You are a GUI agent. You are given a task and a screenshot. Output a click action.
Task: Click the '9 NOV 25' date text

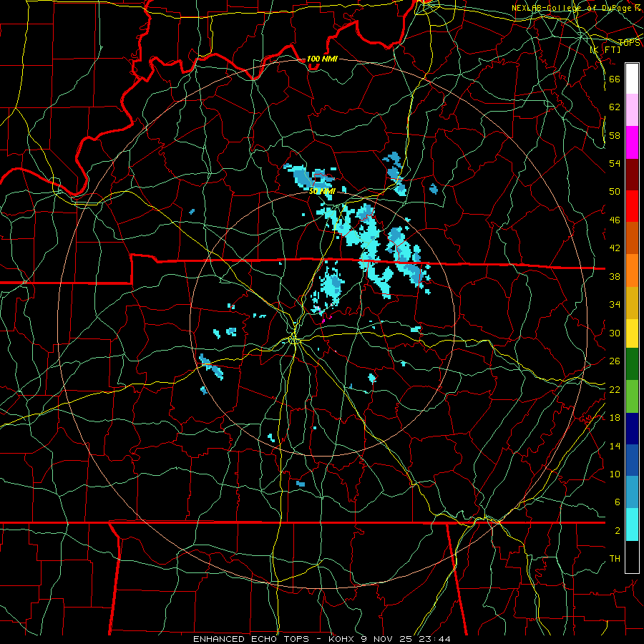(x=388, y=639)
